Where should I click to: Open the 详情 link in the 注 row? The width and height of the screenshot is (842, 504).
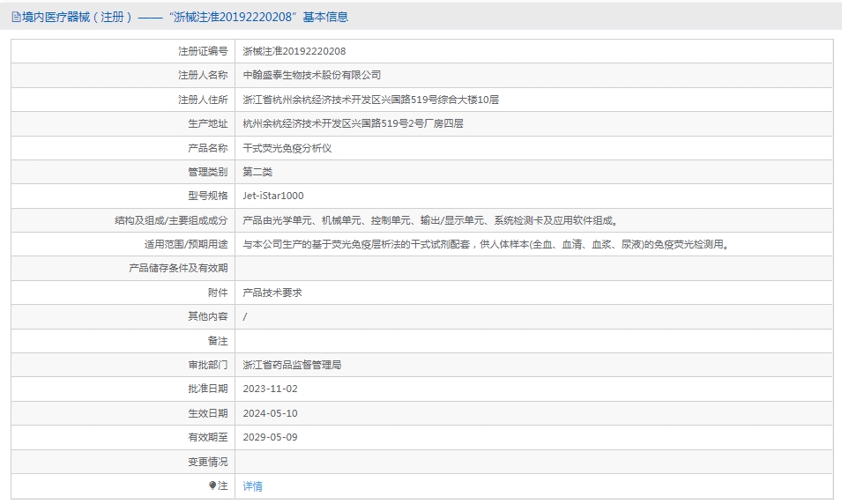click(252, 486)
